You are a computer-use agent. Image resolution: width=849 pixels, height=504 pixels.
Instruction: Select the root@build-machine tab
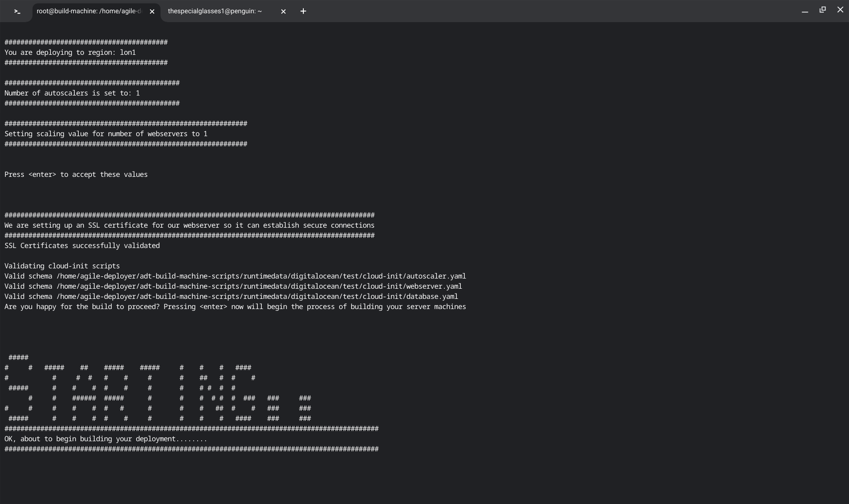88,11
